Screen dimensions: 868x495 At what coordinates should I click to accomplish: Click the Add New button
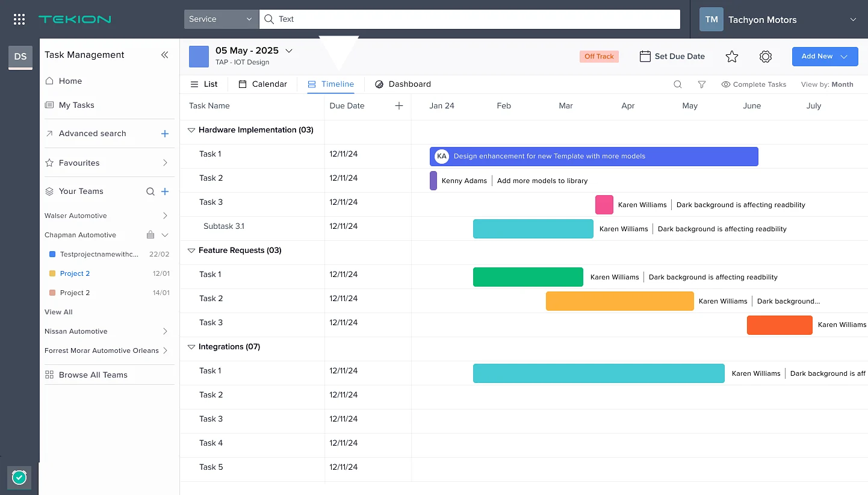point(825,57)
